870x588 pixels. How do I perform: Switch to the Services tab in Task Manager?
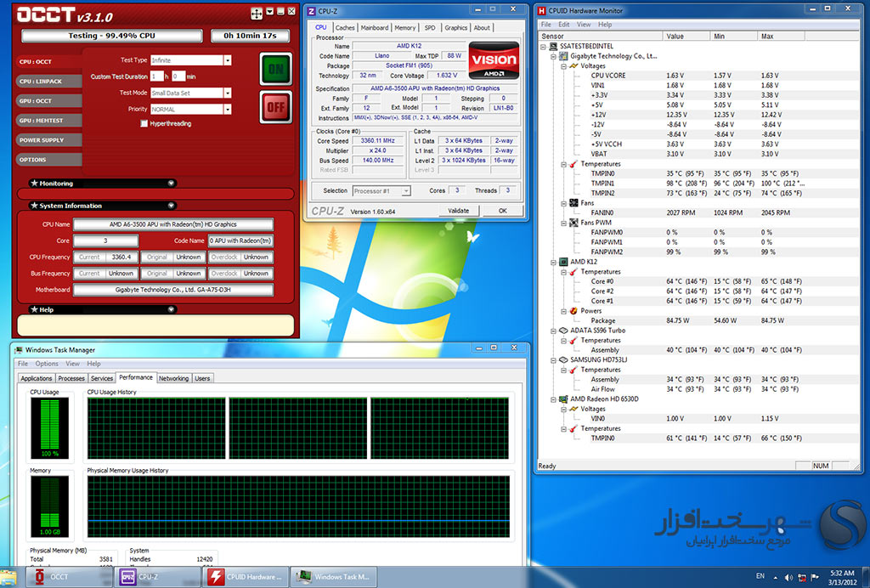(x=102, y=378)
